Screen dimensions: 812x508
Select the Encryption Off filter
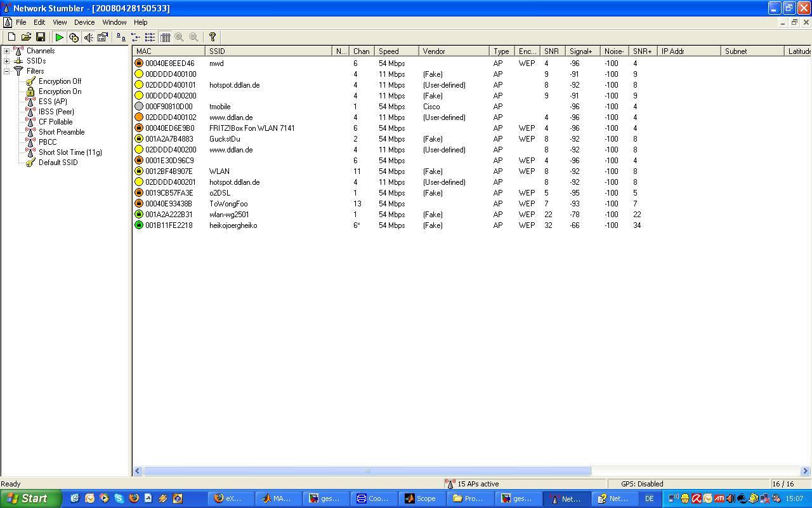(x=60, y=81)
